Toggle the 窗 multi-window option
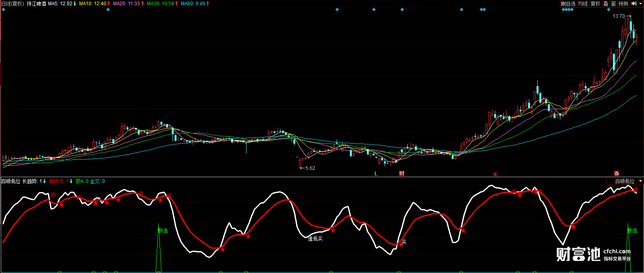 tap(613, 4)
